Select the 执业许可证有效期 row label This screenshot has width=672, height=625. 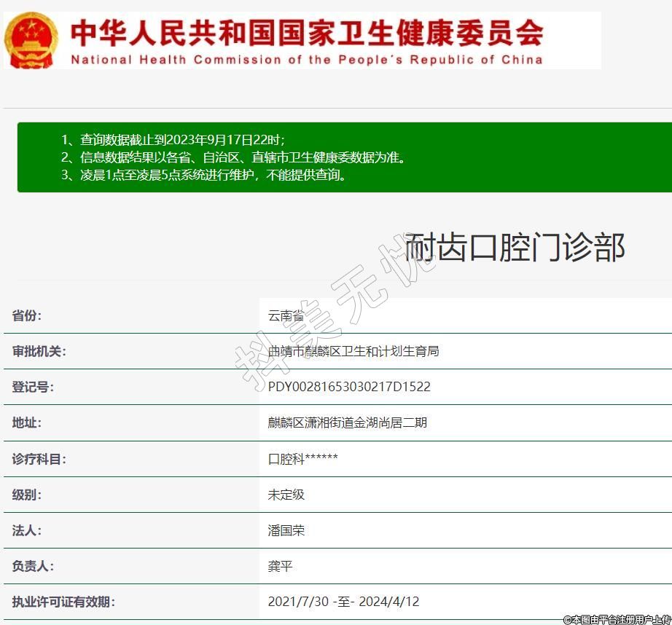pyautogui.click(x=63, y=602)
